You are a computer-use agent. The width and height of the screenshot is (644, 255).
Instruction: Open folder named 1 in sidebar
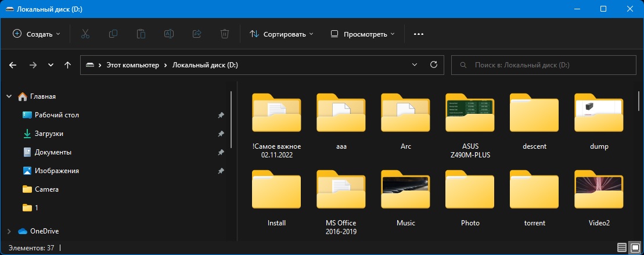tap(36, 208)
